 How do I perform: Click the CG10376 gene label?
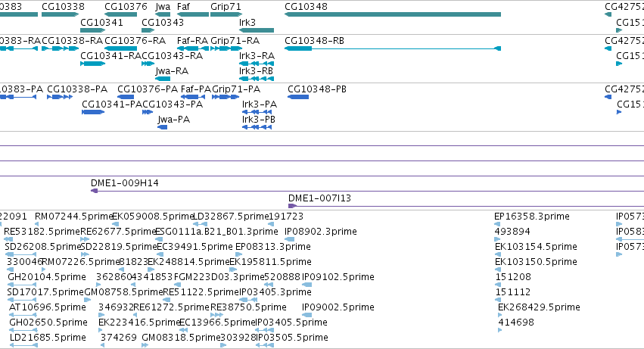click(126, 7)
